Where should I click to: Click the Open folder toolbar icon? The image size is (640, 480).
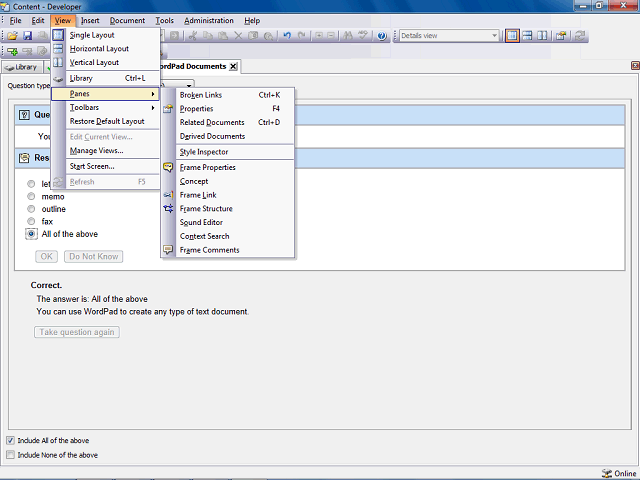(12, 36)
